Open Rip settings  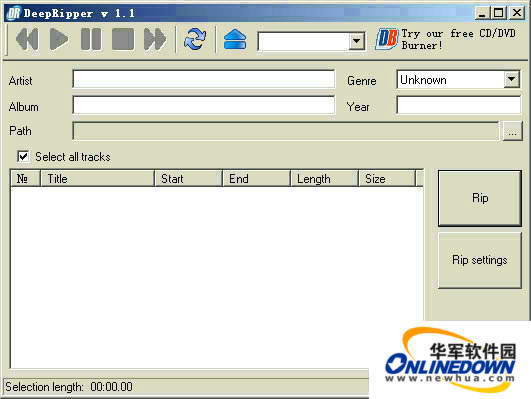coord(480,260)
